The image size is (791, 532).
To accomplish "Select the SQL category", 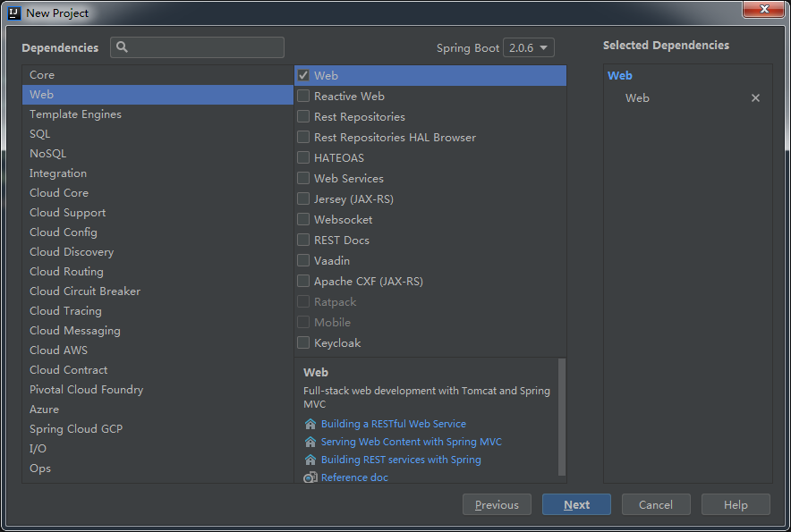I will (39, 133).
